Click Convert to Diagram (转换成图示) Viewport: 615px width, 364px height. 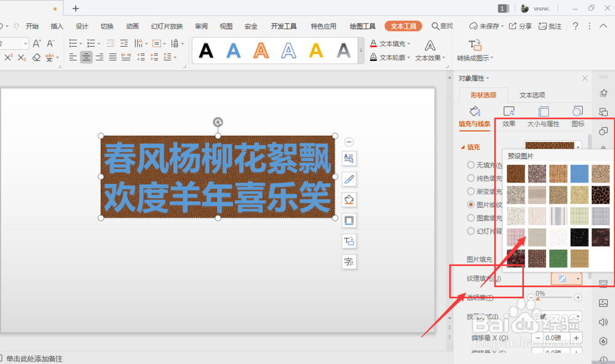(475, 51)
